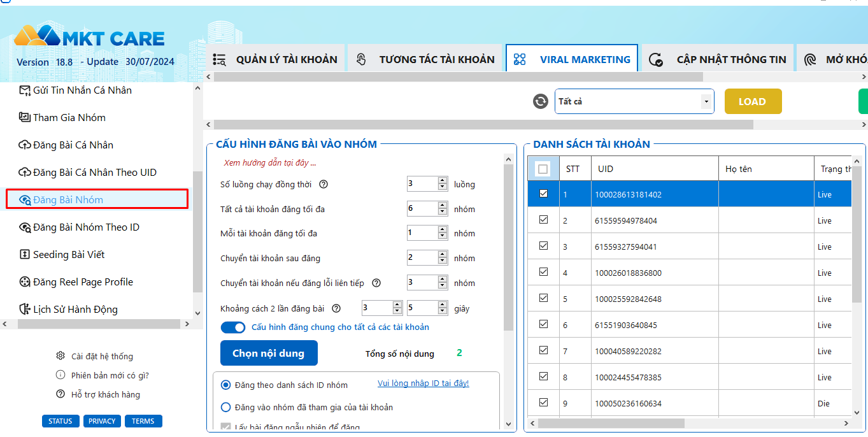Switch to QUẢN LÝ TÀI KHOẢN tab

point(275,60)
